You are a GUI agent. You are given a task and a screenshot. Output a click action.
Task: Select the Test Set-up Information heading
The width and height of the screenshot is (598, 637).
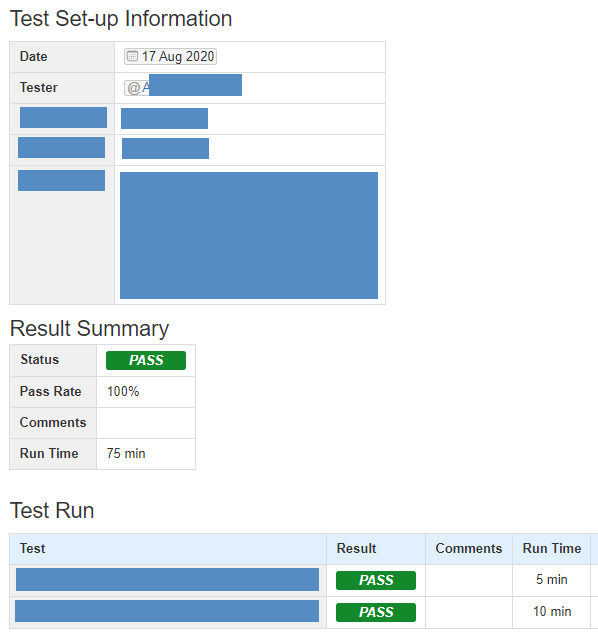(x=121, y=19)
